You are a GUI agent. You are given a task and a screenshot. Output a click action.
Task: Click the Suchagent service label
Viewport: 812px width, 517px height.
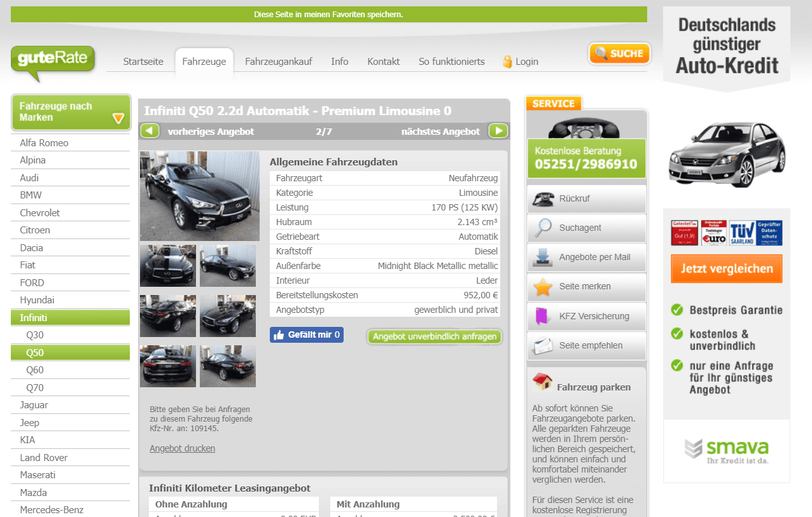point(580,228)
